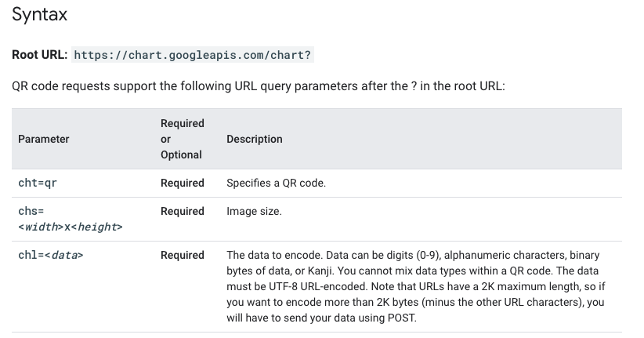
Task: Click the cht=qr parameter cell
Action: pos(38,183)
